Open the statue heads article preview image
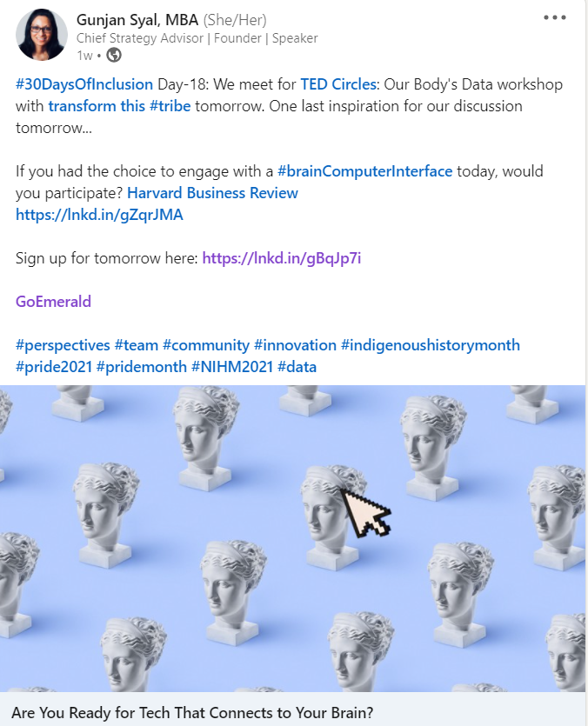This screenshot has width=588, height=726. (292, 538)
